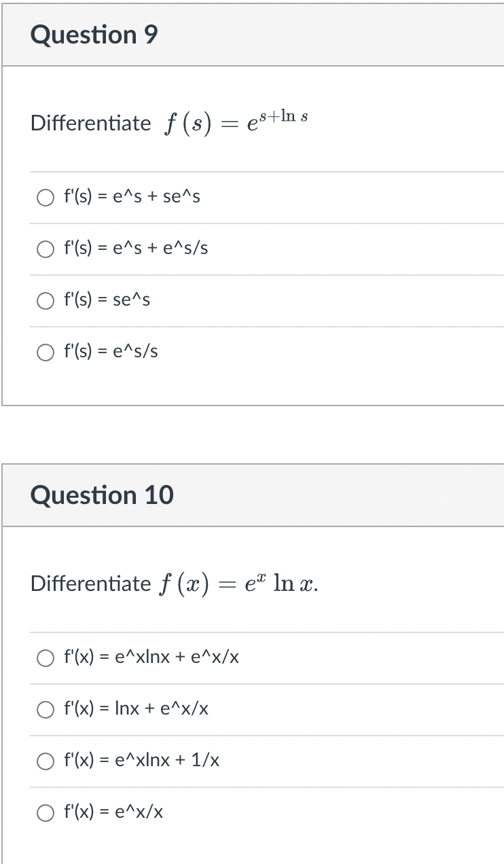This screenshot has width=504, height=864.
Task: Click the Question 10 header
Action: point(102,495)
